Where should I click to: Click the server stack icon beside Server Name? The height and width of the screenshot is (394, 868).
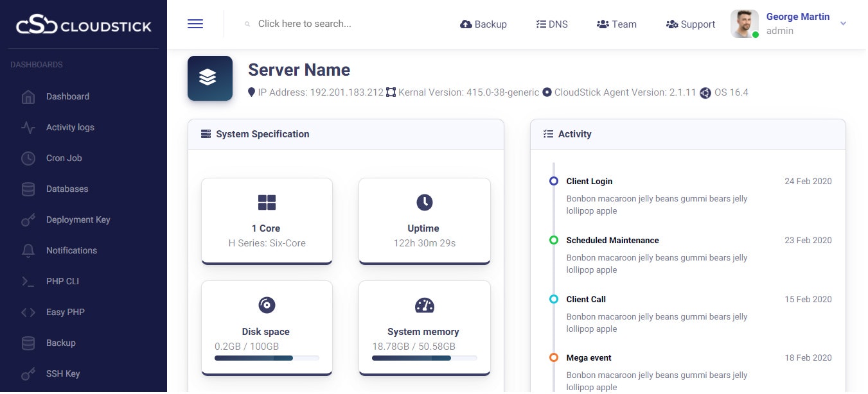[x=209, y=78]
